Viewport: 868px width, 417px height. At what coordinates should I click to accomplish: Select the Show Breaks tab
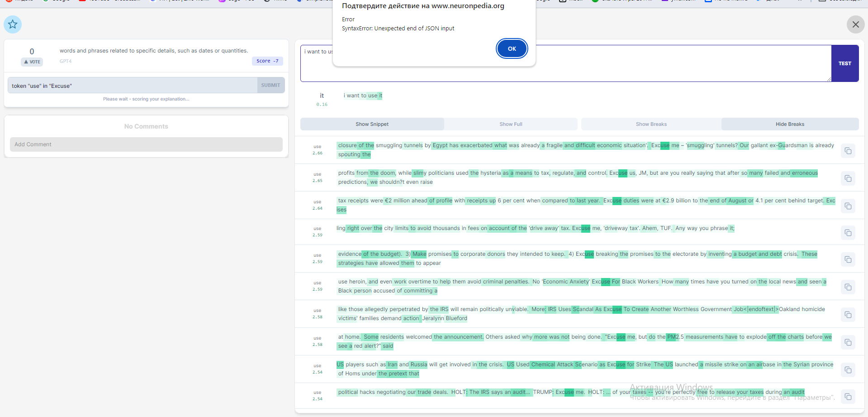coord(651,124)
